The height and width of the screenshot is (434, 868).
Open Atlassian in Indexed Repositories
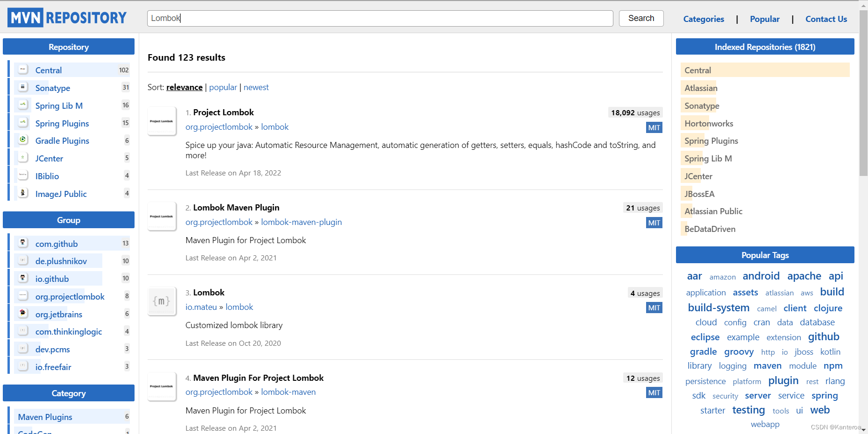click(701, 88)
